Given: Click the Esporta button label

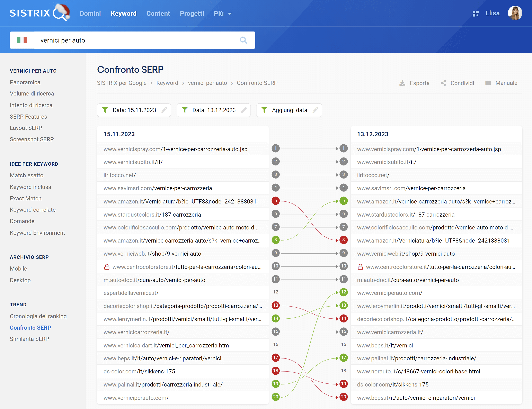Looking at the screenshot, I should 420,83.
